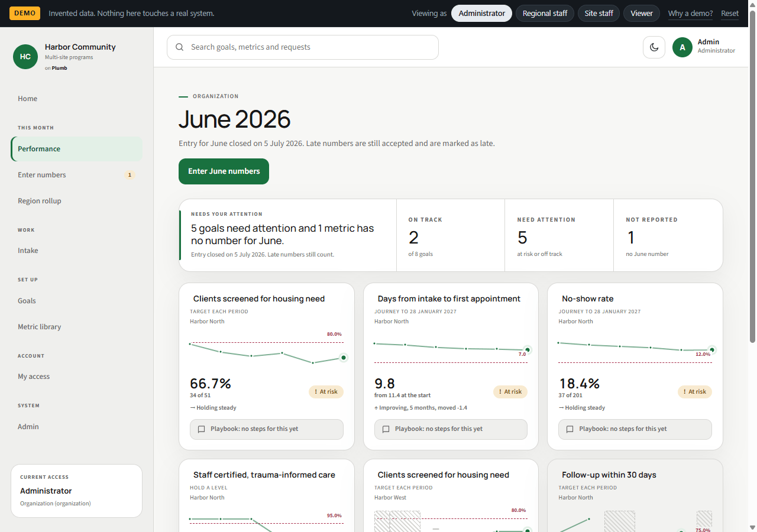Switch view to Administrator role
This screenshot has width=757, height=532.
(481, 14)
